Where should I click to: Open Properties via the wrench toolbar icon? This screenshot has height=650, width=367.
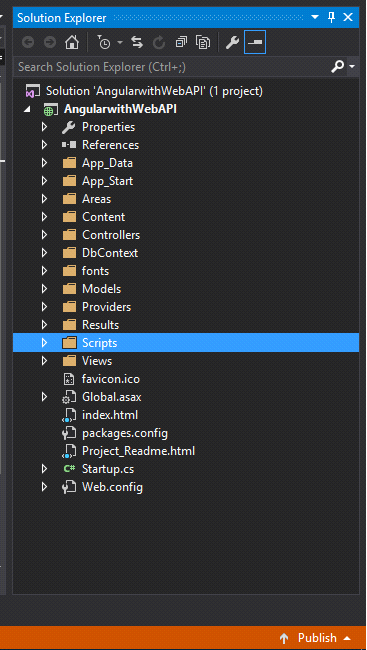point(232,42)
